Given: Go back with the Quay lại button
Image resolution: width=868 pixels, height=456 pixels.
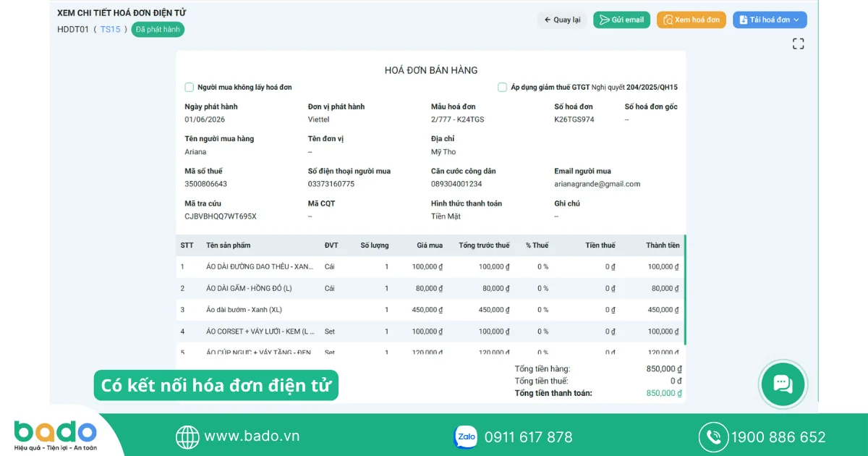Looking at the screenshot, I should 563,20.
